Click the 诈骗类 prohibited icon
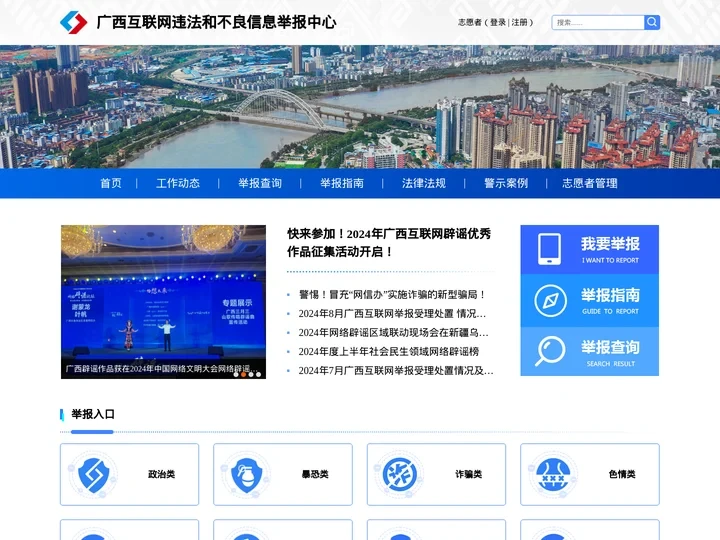The width and height of the screenshot is (720, 540). (400, 474)
